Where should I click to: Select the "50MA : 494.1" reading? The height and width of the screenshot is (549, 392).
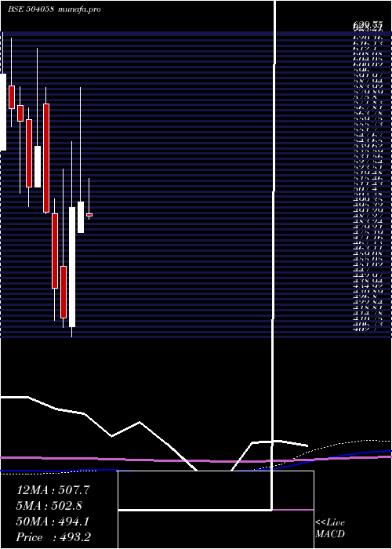53,522
